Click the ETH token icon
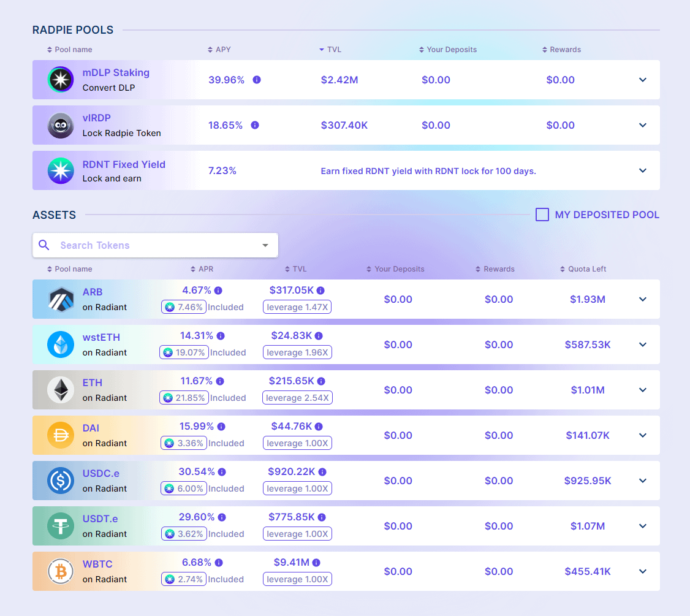The width and height of the screenshot is (690, 616). [61, 390]
